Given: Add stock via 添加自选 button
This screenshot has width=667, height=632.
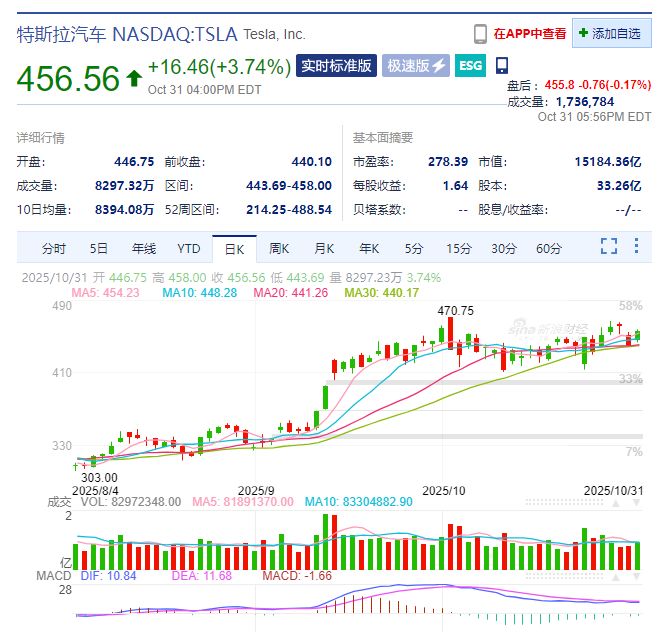Looking at the screenshot, I should (609, 33).
